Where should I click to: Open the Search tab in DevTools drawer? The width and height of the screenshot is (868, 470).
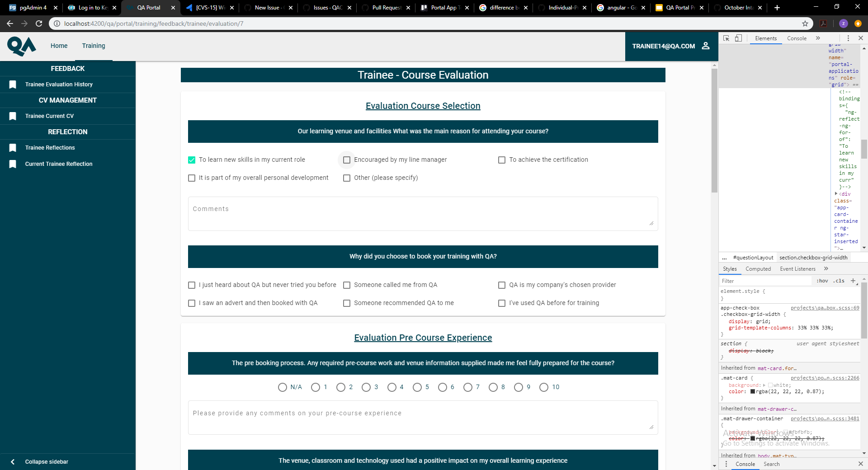(x=771, y=464)
